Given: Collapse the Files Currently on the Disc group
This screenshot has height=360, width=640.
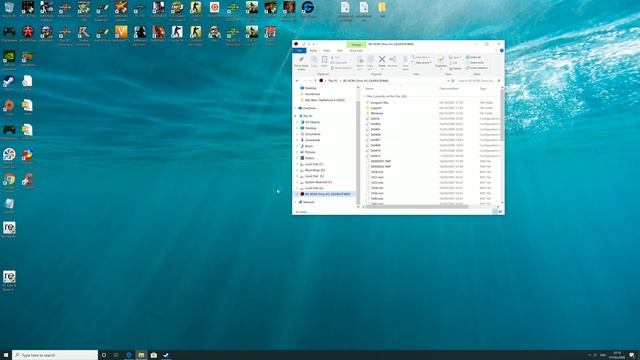Looking at the screenshot, I should click(364, 96).
